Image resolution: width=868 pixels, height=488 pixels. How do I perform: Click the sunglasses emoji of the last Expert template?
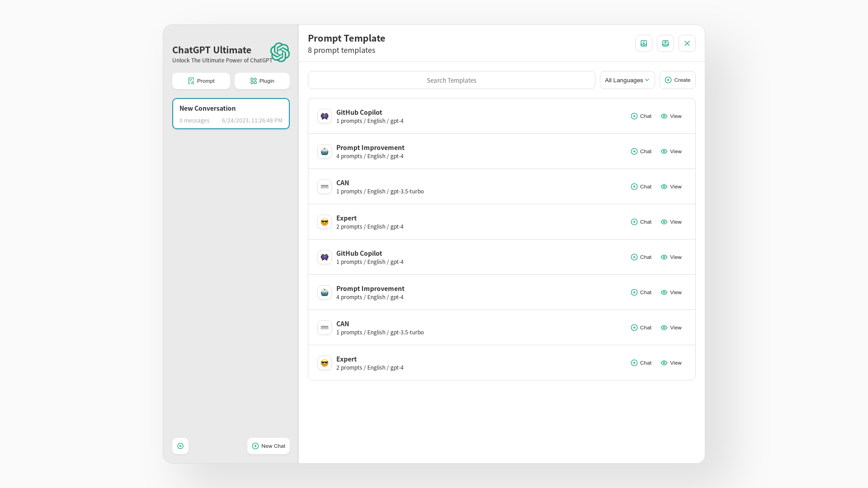tap(325, 363)
